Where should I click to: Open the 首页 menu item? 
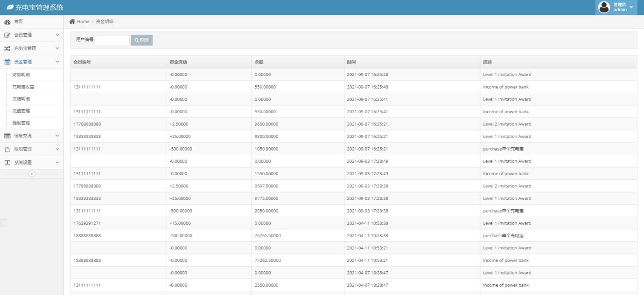tap(32, 21)
